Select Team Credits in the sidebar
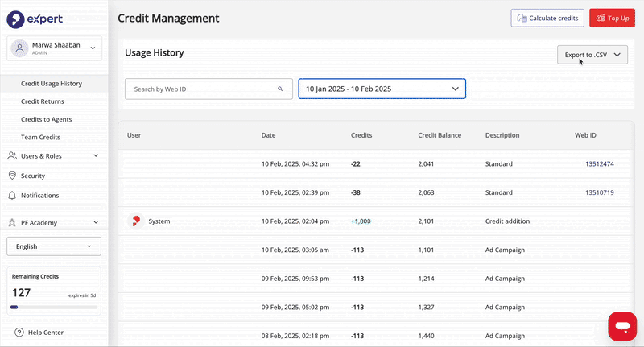 (x=41, y=138)
